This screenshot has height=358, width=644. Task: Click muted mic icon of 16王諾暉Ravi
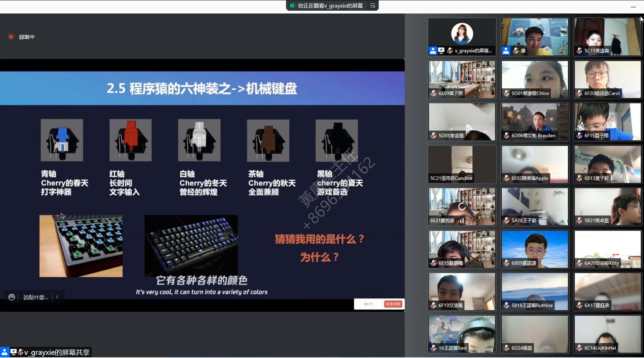pyautogui.click(x=433, y=348)
